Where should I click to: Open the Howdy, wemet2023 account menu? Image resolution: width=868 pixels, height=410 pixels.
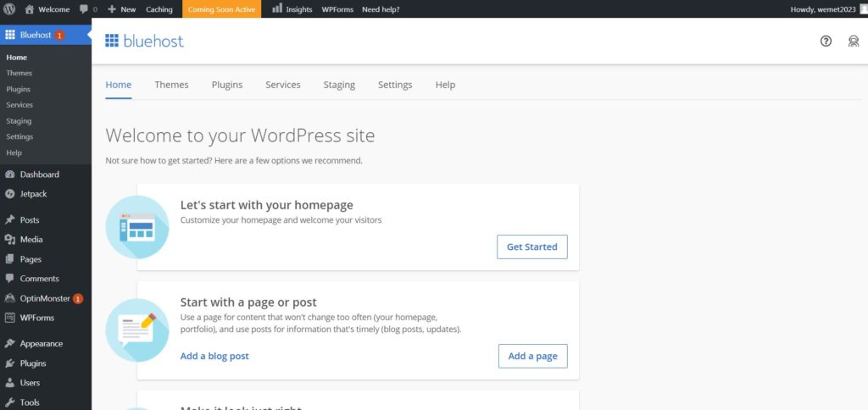tap(827, 9)
